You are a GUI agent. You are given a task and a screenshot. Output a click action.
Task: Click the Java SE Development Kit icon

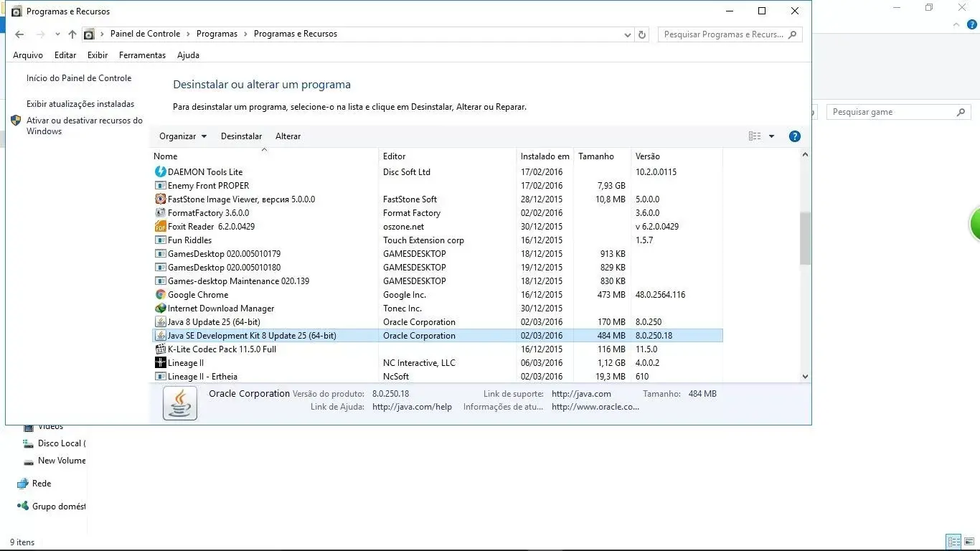pyautogui.click(x=161, y=336)
